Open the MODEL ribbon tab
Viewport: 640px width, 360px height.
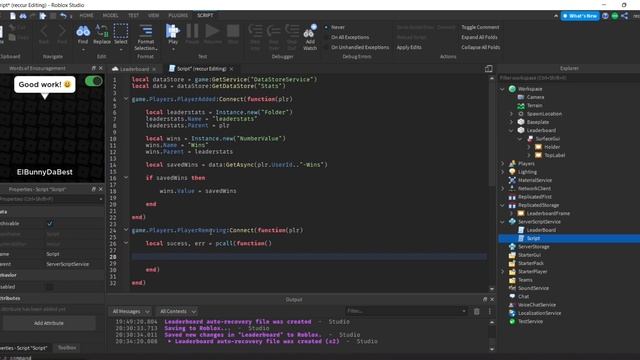click(110, 15)
